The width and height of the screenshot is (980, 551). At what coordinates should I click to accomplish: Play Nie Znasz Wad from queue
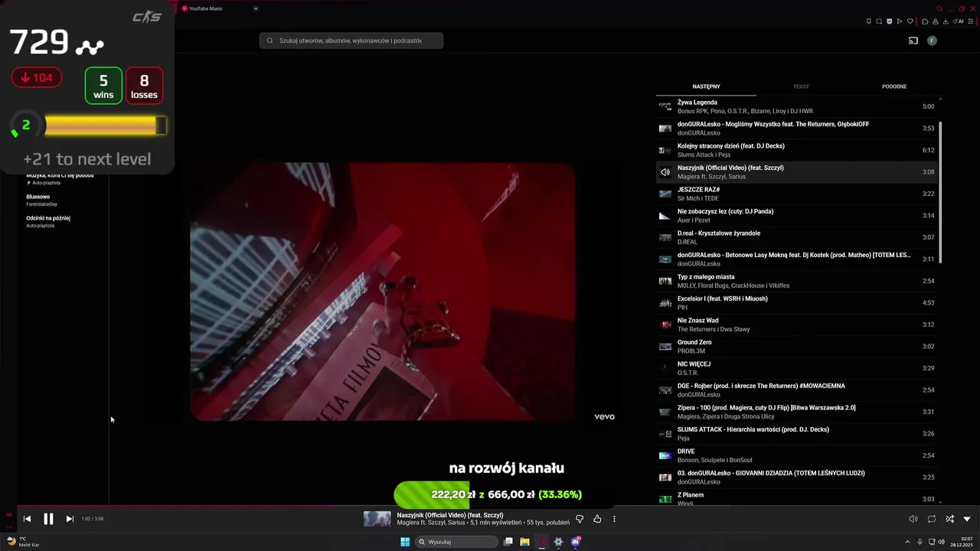(796, 324)
